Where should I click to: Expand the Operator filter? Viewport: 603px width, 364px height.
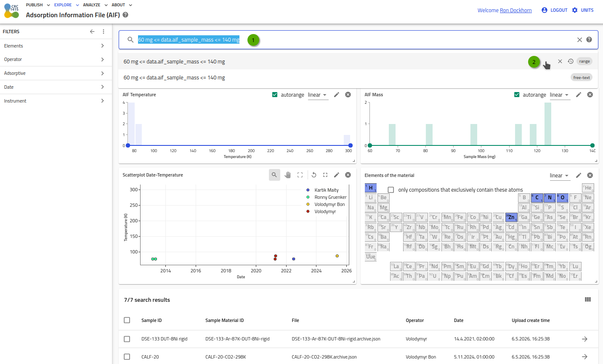pos(56,59)
